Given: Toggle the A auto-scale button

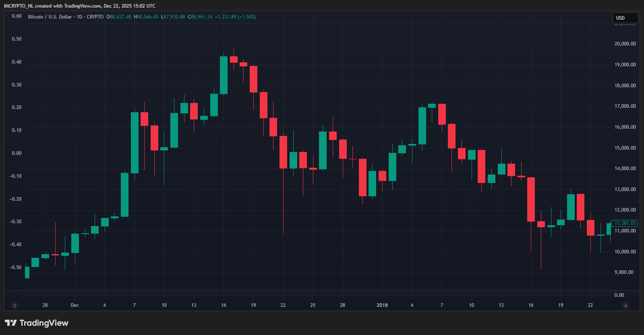Looking at the screenshot, I should pos(625,306).
